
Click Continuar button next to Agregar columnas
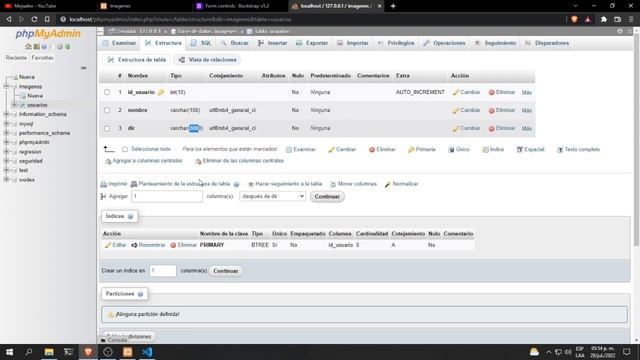pyautogui.click(x=327, y=197)
